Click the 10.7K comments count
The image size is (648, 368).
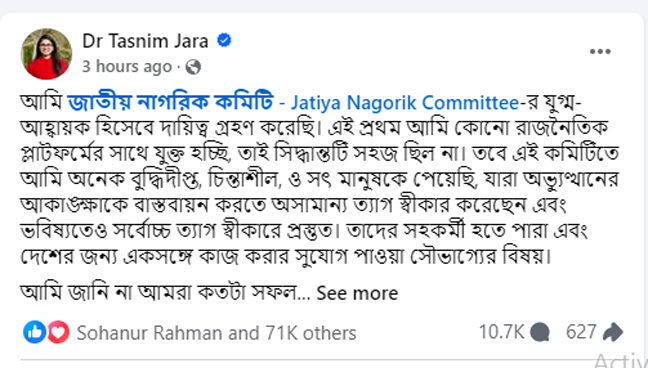(501, 332)
